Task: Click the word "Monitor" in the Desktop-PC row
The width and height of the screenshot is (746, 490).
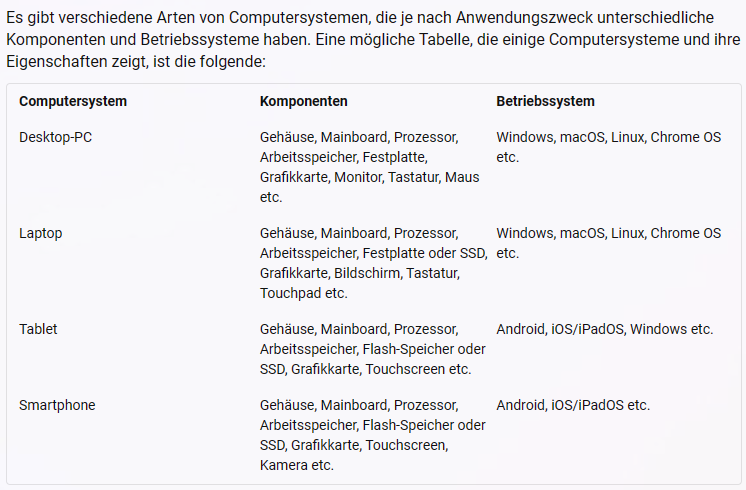Action: [x=358, y=177]
